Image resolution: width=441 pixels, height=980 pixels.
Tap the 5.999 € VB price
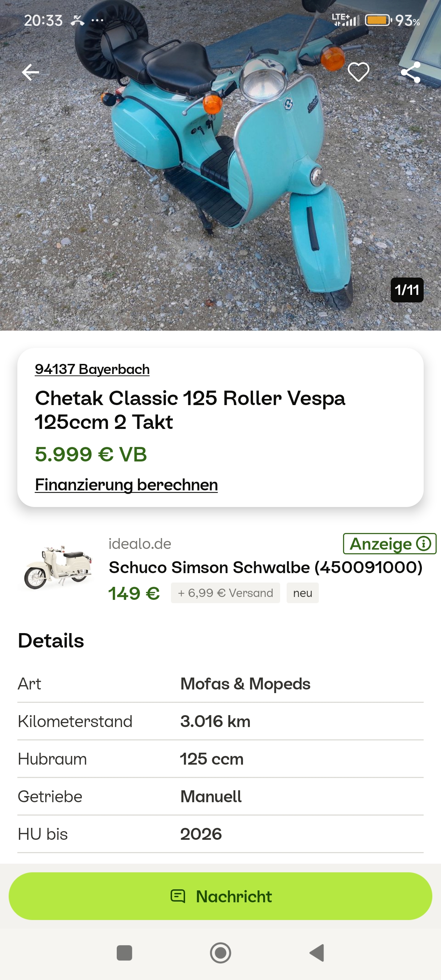(91, 454)
